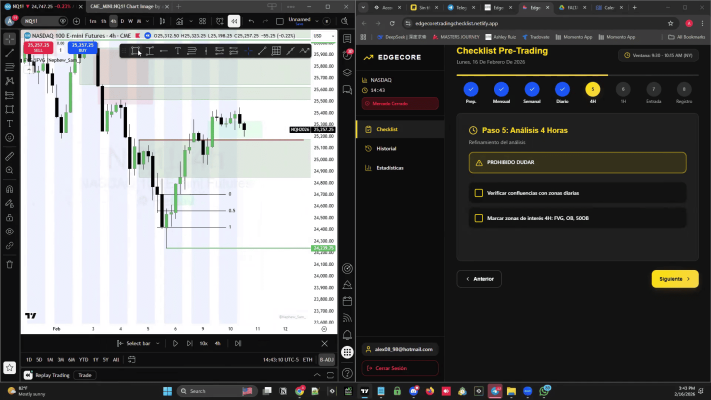Screen dimensions: 711x400
Task: Click the replay play button
Action: click(175, 343)
